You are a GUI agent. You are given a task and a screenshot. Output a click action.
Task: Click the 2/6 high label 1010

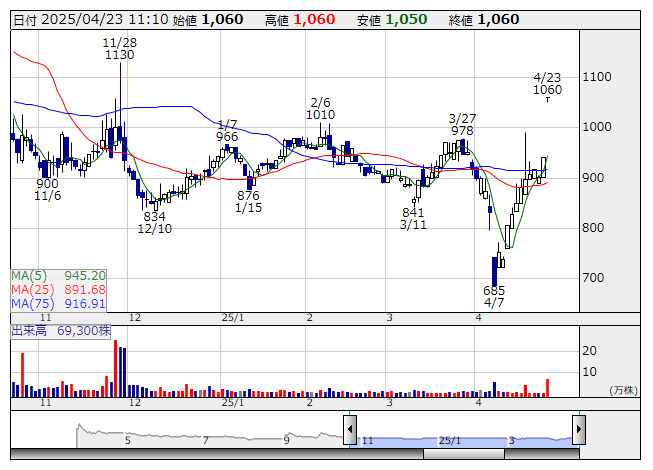pyautogui.click(x=320, y=115)
